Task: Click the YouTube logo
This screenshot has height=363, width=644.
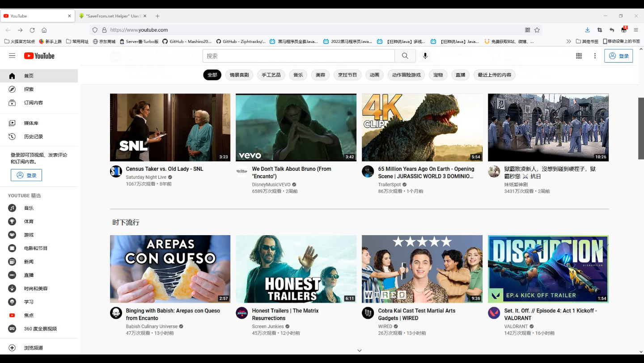Action: point(39,56)
